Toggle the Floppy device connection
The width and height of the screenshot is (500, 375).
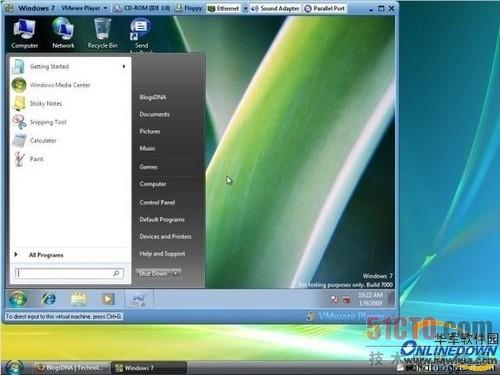tap(189, 8)
